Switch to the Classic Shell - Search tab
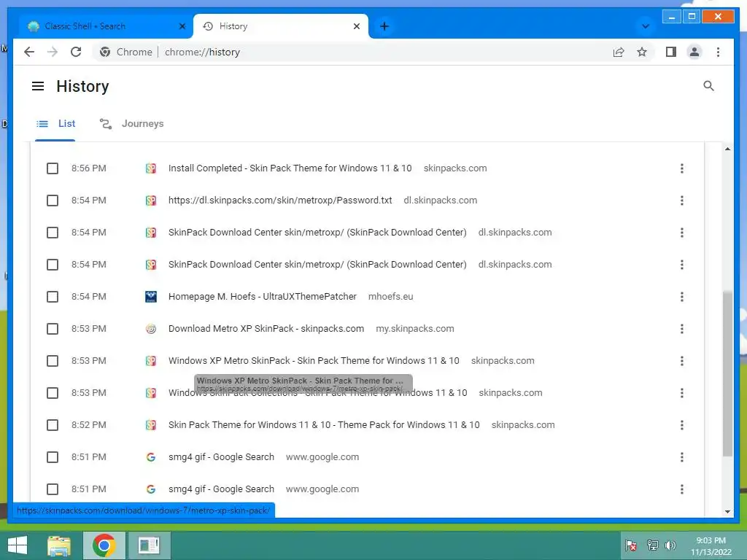 [106, 26]
